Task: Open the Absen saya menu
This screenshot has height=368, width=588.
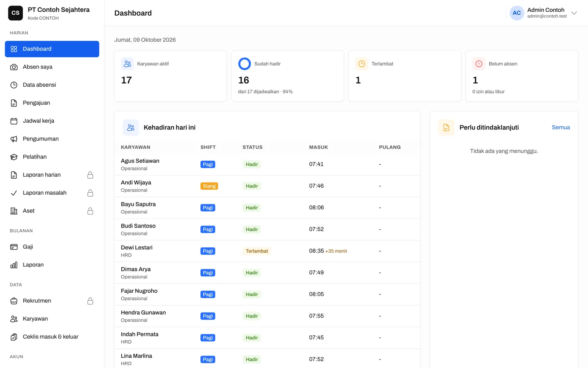Action: tap(52, 67)
